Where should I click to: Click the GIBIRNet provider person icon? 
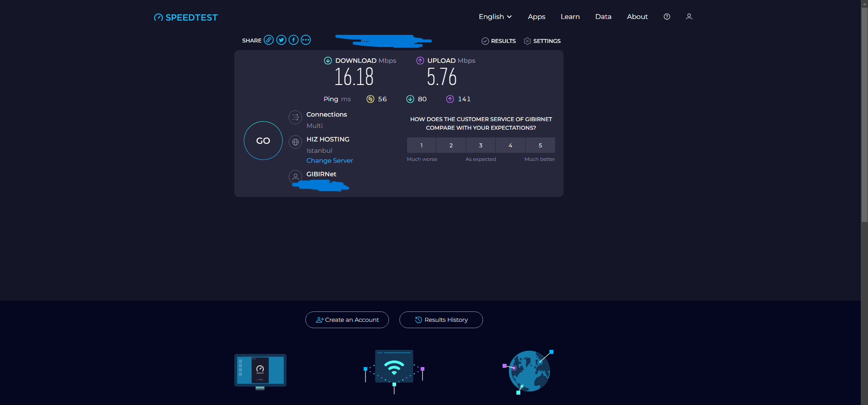[295, 177]
